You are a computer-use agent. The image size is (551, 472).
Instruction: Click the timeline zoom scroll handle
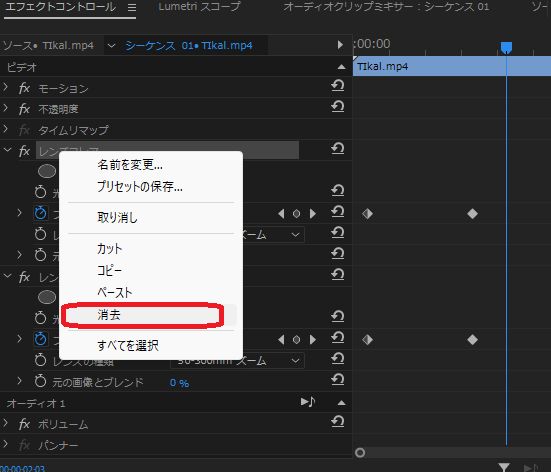[360, 453]
